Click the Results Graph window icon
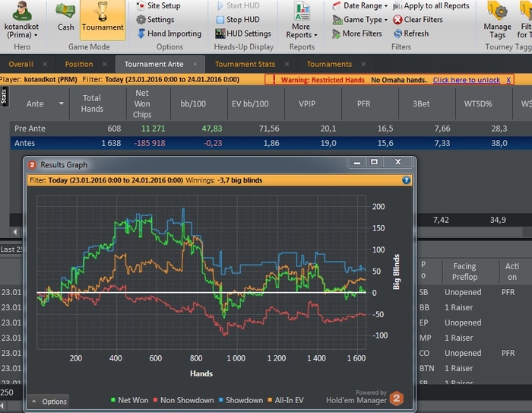532x413 pixels. click(32, 165)
